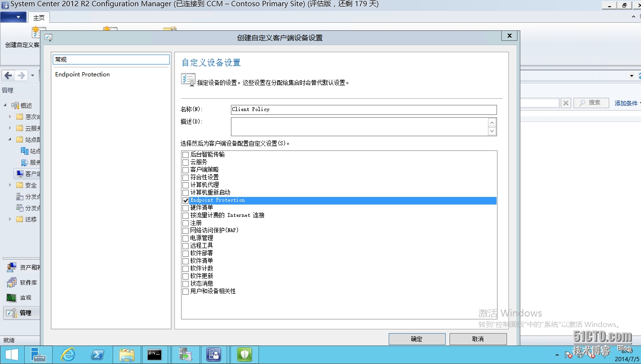Click the description scroll down arrow

click(492, 131)
